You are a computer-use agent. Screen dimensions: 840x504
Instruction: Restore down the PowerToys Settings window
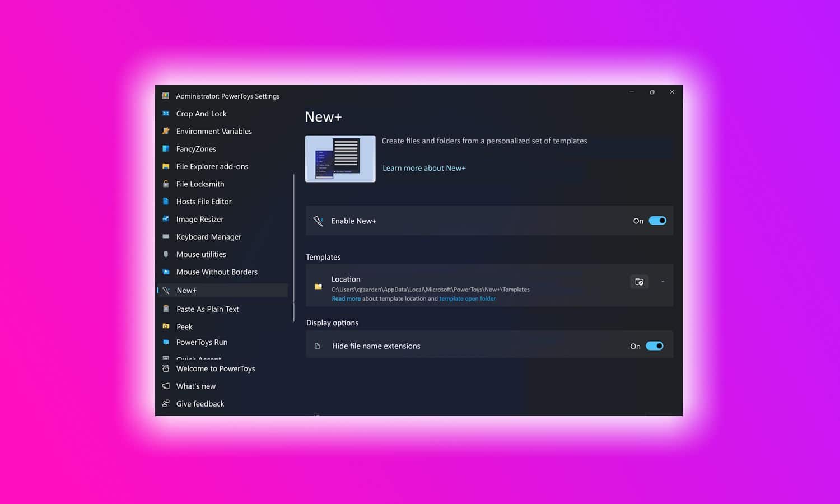[x=652, y=92]
